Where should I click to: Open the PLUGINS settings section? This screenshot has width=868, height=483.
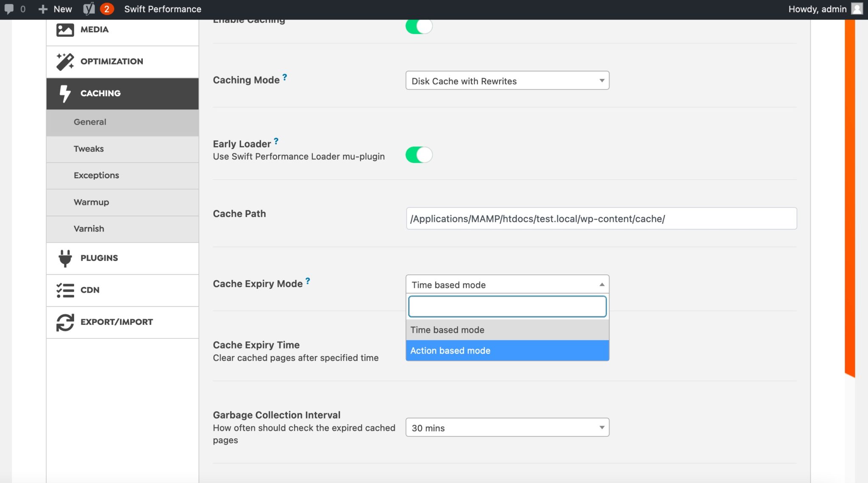click(122, 259)
